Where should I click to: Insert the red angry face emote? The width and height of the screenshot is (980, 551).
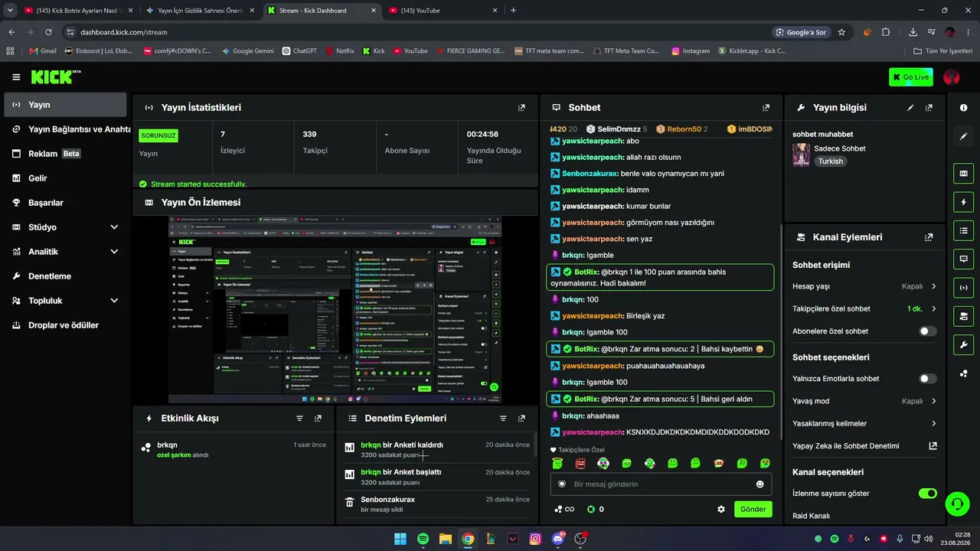point(580,464)
